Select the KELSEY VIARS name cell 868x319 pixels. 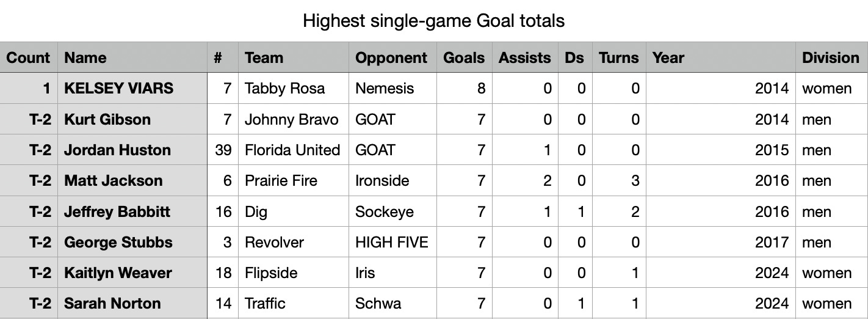(132, 89)
